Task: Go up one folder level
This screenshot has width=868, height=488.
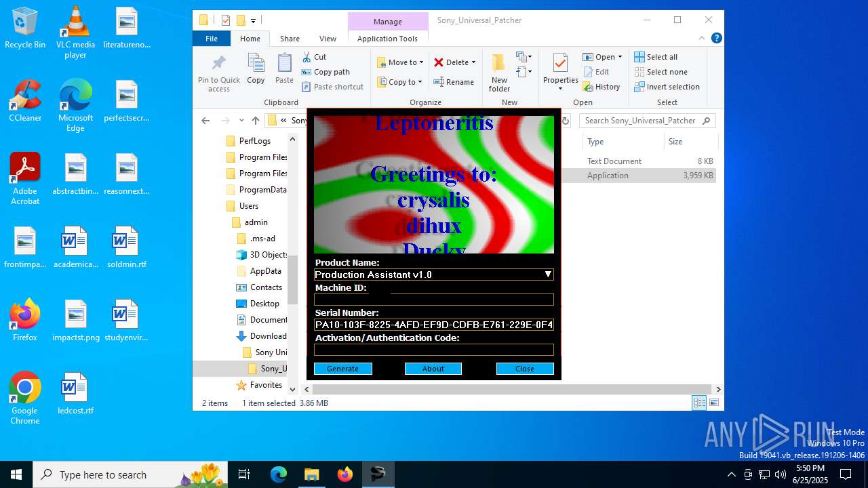Action: [x=256, y=121]
